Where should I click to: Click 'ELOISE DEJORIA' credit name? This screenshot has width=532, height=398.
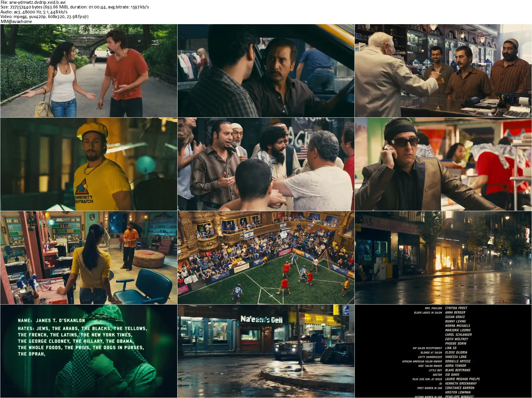click(456, 353)
